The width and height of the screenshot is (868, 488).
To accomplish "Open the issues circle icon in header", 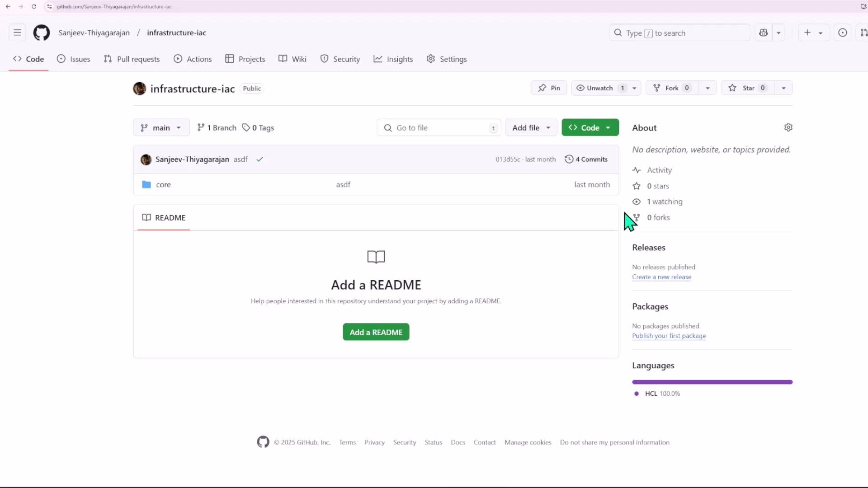I will click(x=843, y=33).
